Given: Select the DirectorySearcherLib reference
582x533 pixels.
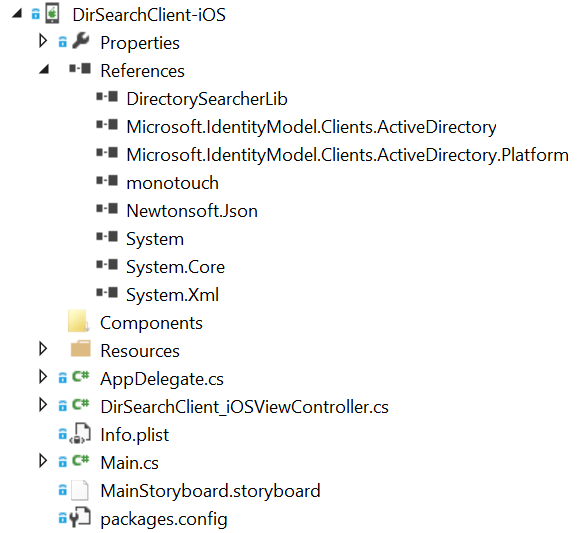Looking at the screenshot, I should click(x=207, y=99).
